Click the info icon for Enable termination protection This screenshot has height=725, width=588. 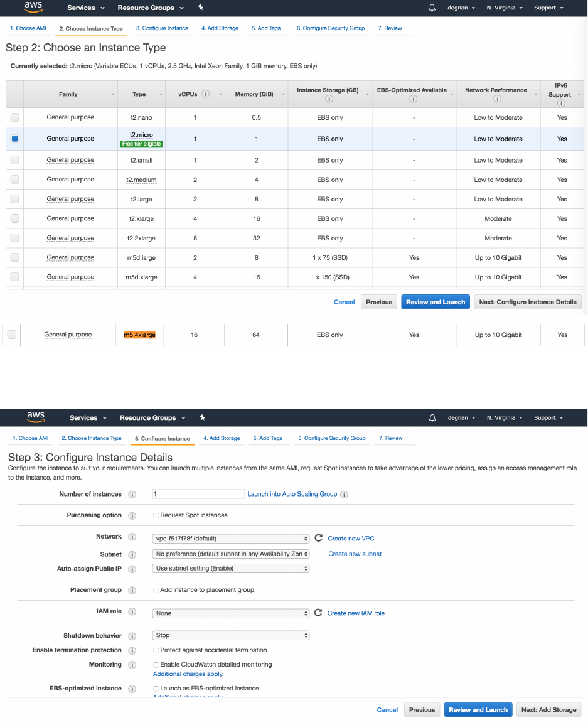click(132, 650)
